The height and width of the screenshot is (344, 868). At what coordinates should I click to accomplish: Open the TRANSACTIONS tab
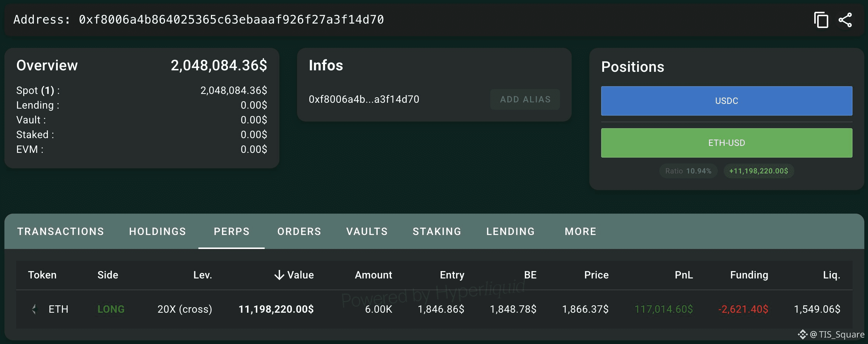click(x=61, y=231)
